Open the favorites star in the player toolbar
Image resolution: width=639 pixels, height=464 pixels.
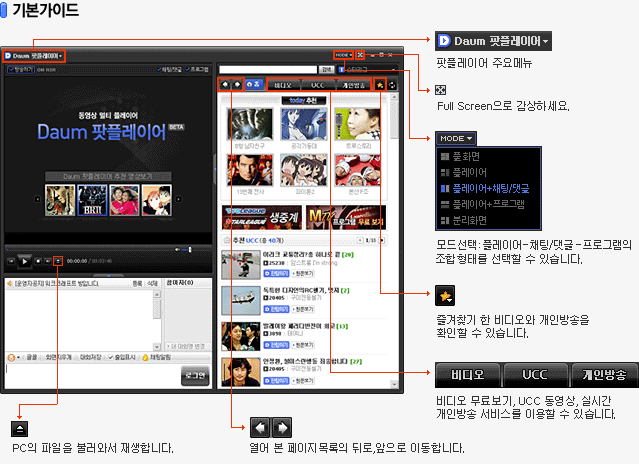380,85
